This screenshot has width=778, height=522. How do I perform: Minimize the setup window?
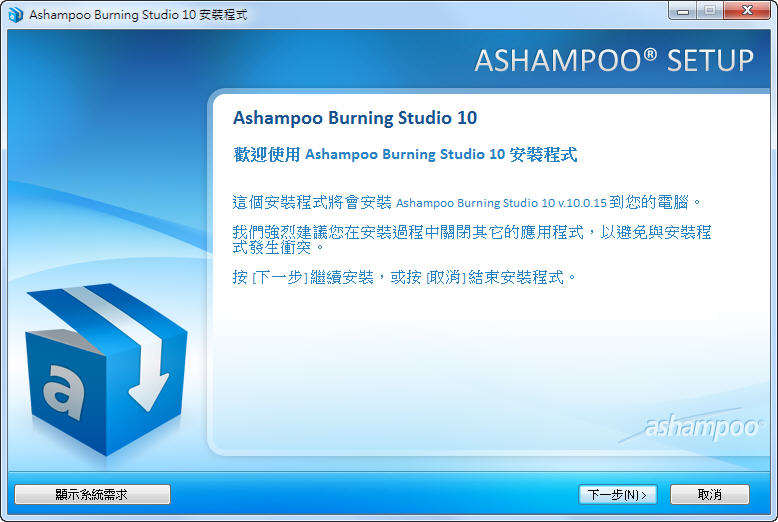click(x=683, y=11)
